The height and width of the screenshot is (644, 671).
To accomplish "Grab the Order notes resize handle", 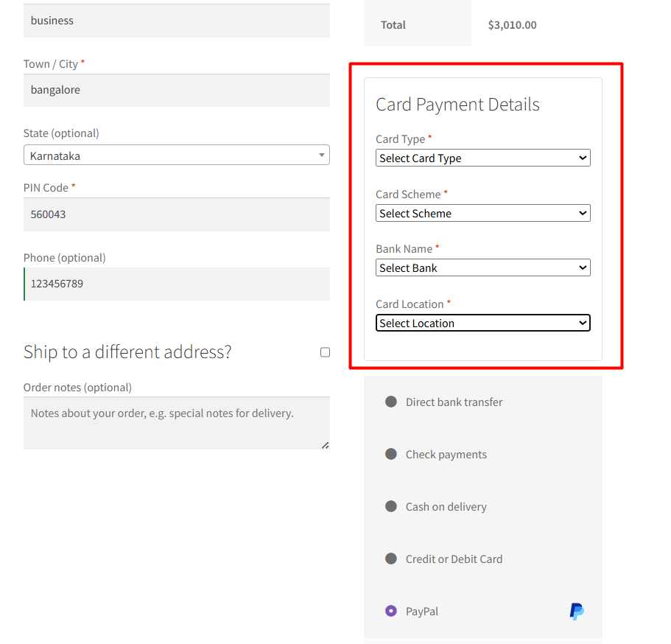I will coord(325,444).
